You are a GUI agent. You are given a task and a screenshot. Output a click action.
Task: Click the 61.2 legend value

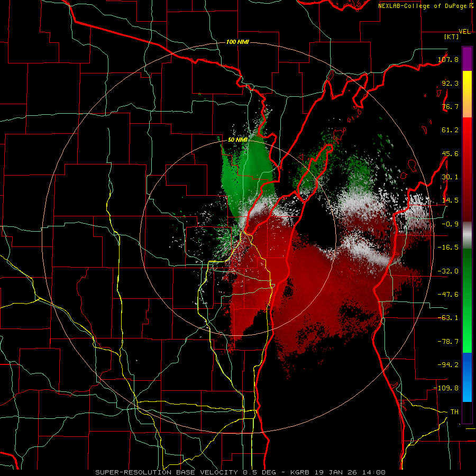(x=450, y=130)
